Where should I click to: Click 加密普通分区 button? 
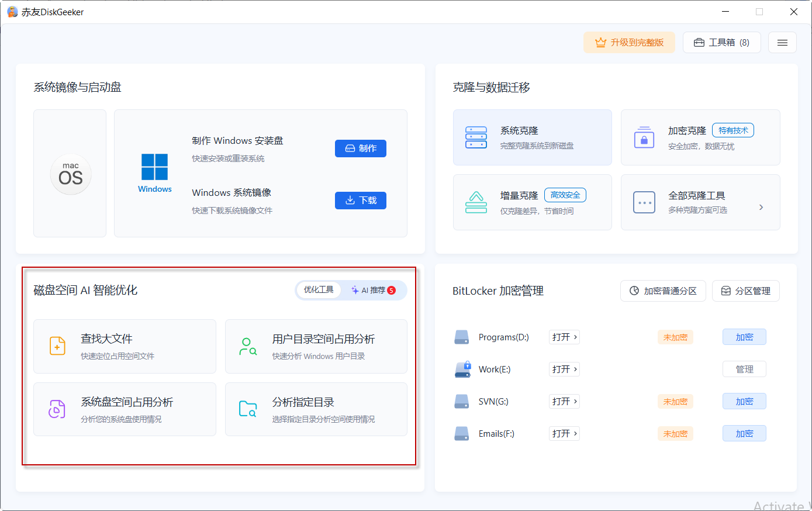(663, 291)
